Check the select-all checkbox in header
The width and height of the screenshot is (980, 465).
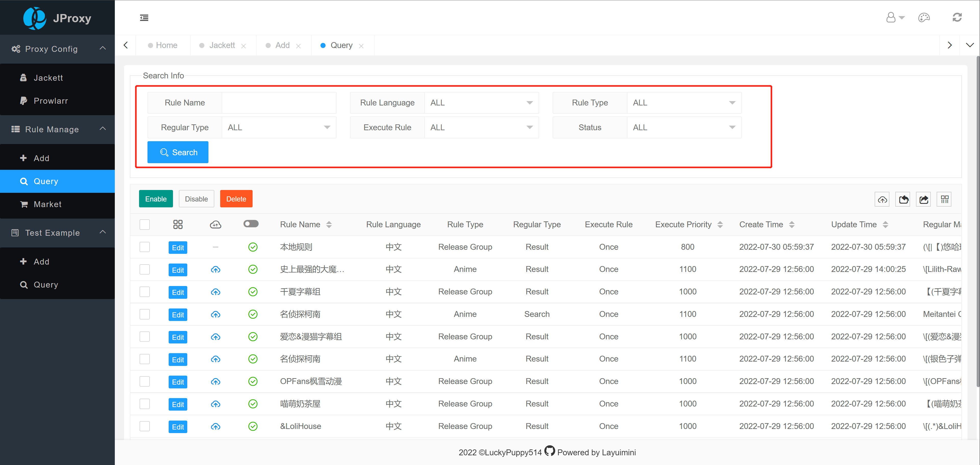pos(145,224)
